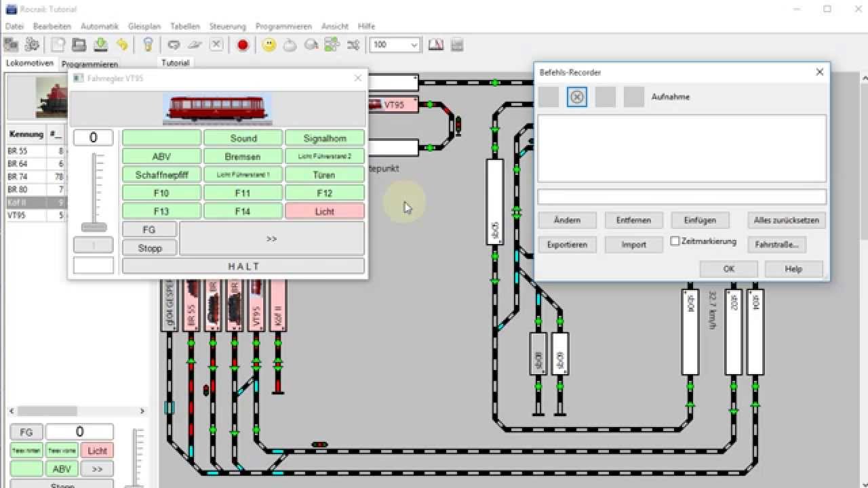Viewport: 868px width, 488px height.
Task: Select the BR 74 row in the locomotive list
Action: tap(37, 177)
